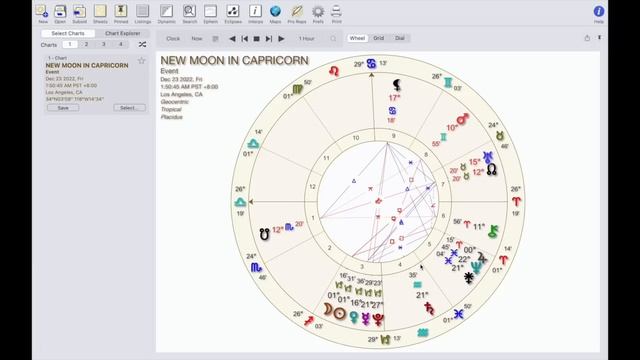Select chart slot 4

click(x=121, y=44)
